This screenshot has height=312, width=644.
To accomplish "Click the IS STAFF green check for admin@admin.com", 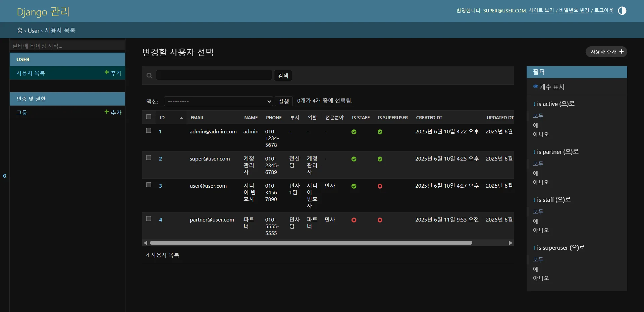I will (x=354, y=132).
